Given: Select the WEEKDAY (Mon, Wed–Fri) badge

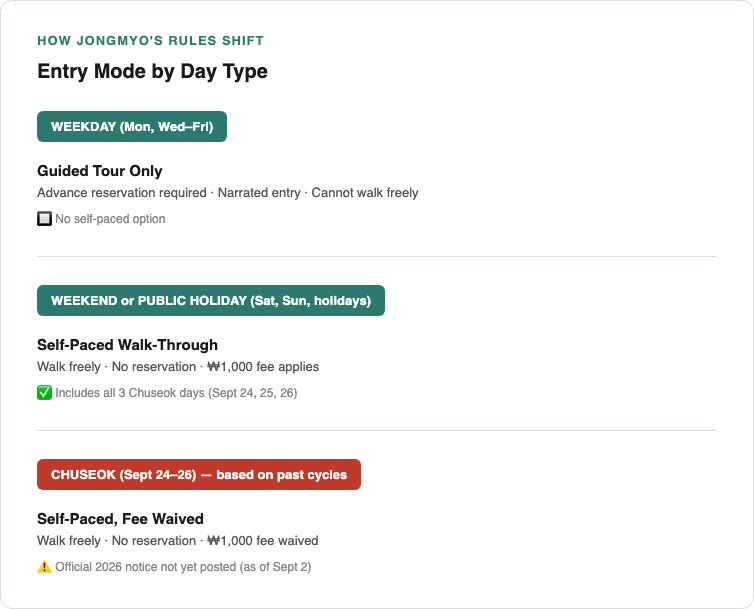Looking at the screenshot, I should click(132, 127).
